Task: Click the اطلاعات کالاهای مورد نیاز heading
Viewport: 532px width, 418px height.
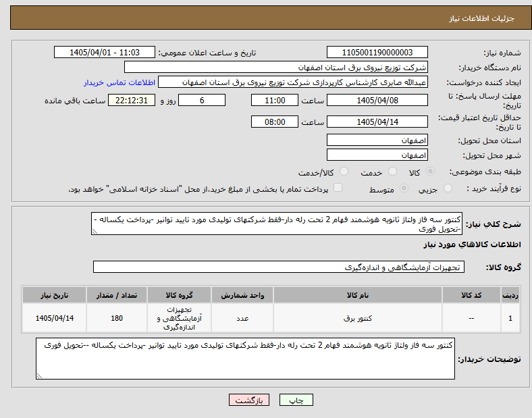Action: pos(472,244)
